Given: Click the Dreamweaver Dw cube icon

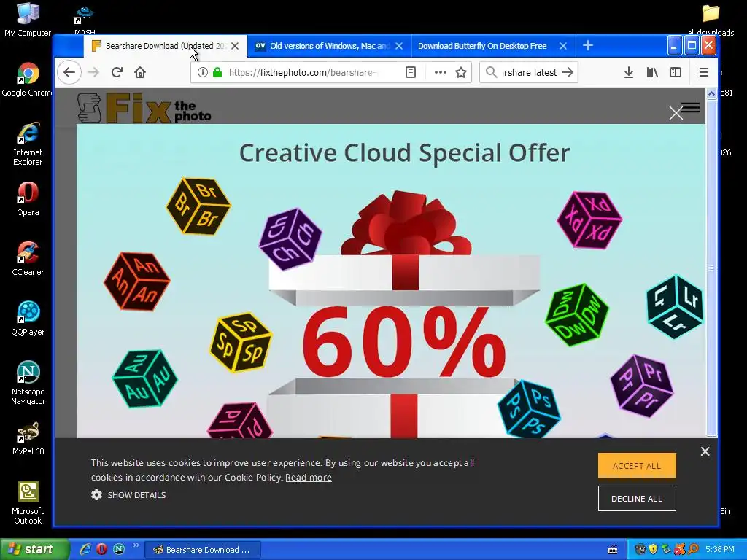Looking at the screenshot, I should pyautogui.click(x=577, y=314).
